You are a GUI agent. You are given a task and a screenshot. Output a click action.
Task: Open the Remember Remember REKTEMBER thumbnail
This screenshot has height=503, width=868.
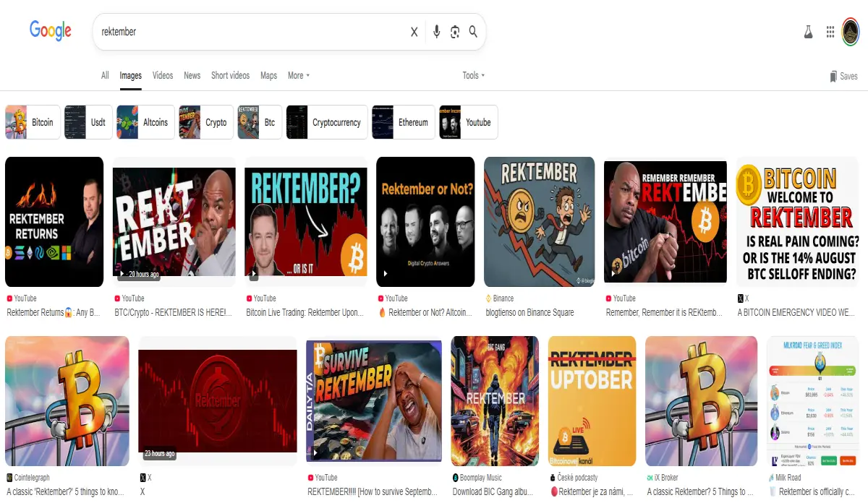[x=665, y=222]
